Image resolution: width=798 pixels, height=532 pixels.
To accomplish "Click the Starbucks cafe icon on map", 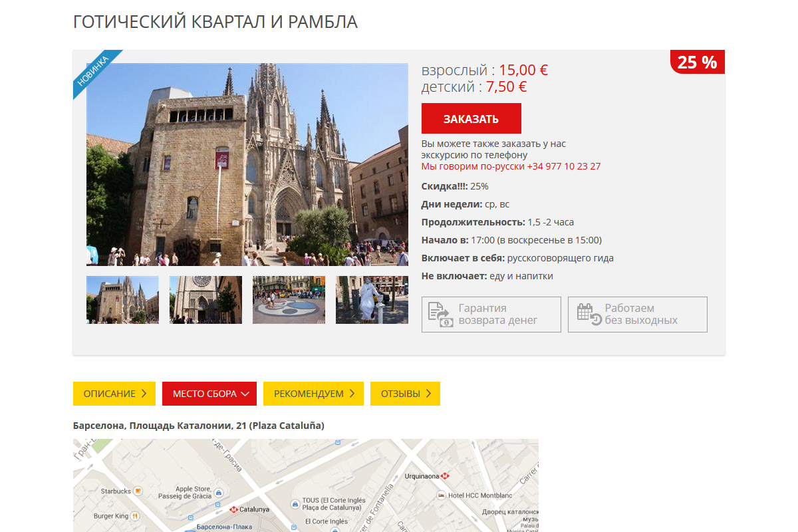I will coord(138,491).
